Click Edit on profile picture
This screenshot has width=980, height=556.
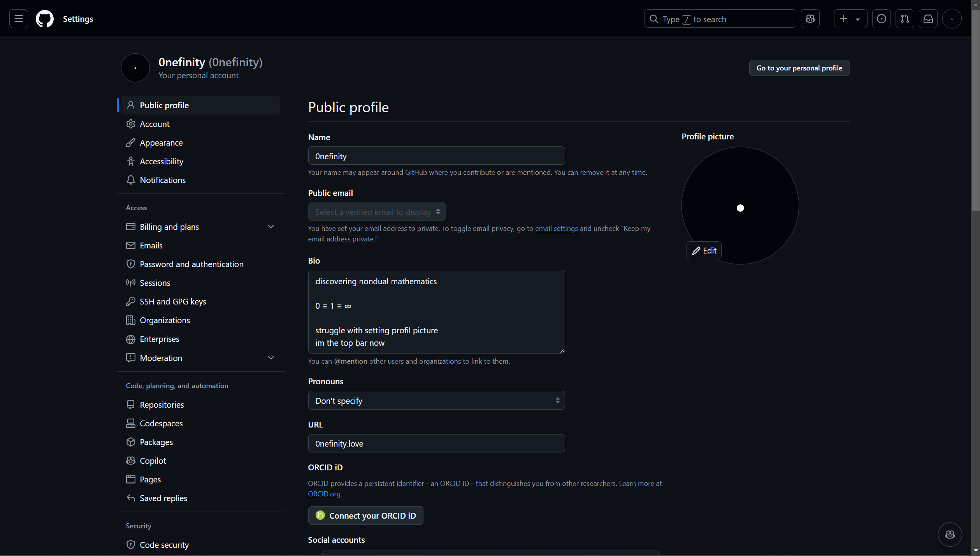coord(704,250)
